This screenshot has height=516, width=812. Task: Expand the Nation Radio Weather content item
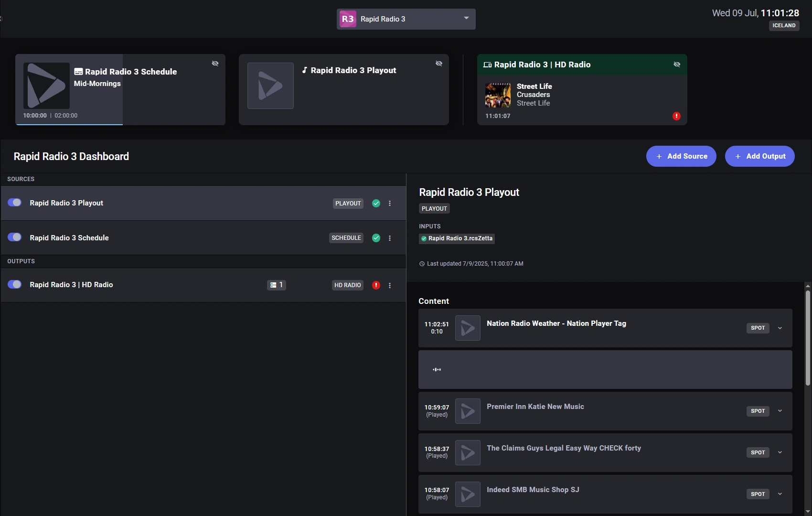click(x=780, y=328)
